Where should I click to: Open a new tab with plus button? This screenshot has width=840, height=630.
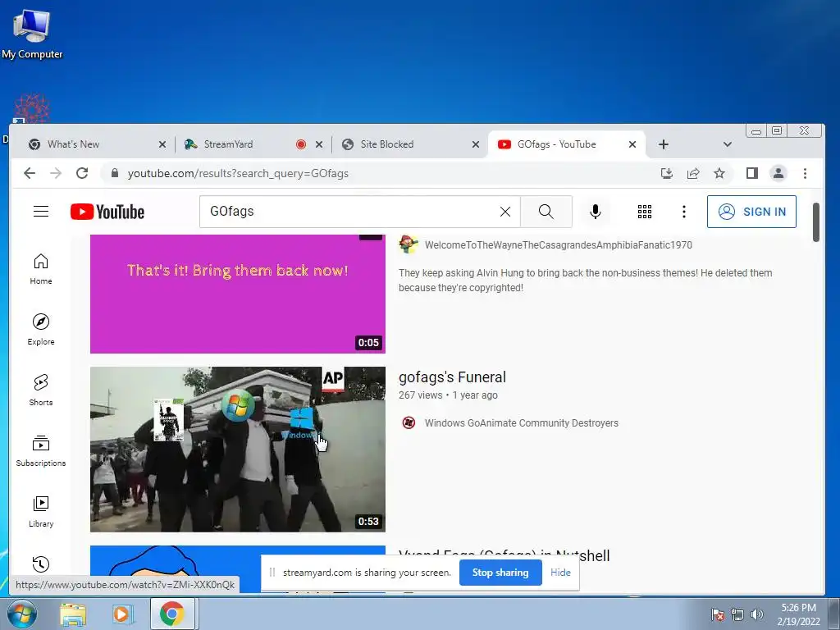pyautogui.click(x=663, y=144)
